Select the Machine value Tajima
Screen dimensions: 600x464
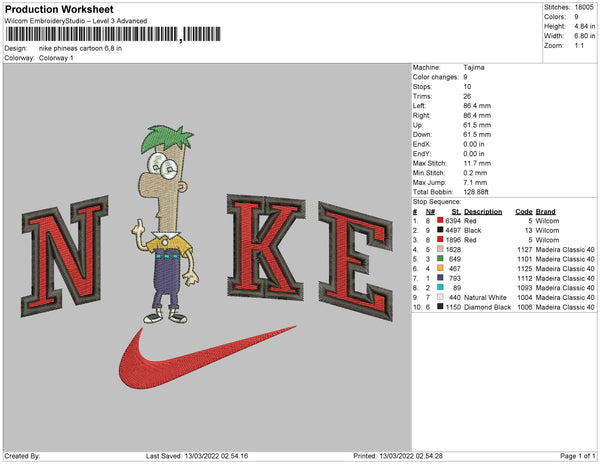[x=474, y=67]
